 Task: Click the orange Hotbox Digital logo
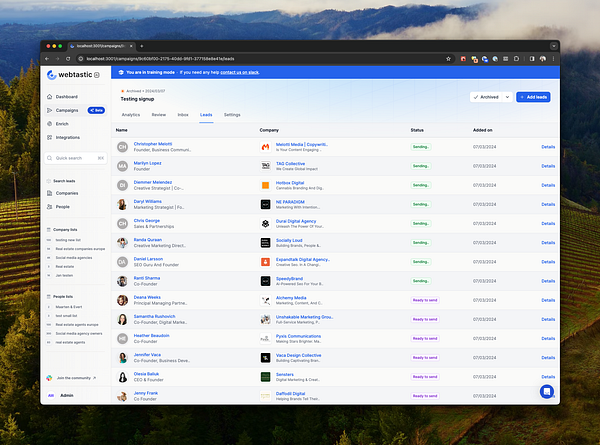(x=265, y=185)
